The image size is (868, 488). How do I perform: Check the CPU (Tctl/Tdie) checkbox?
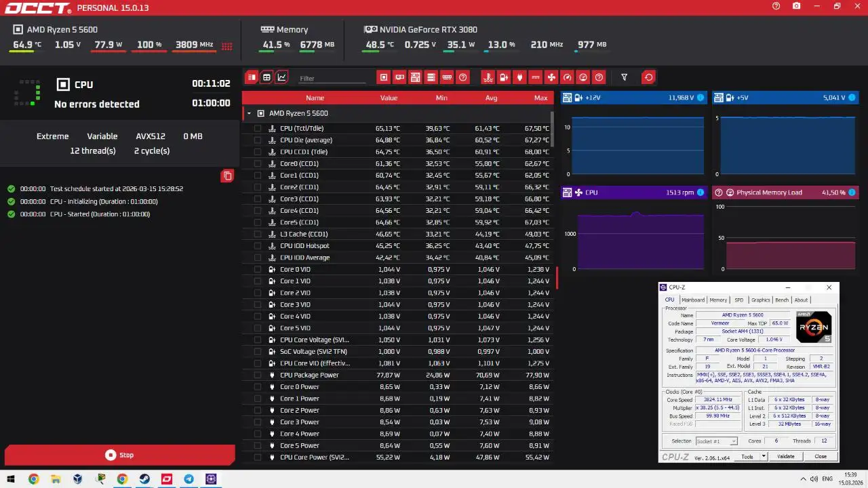(x=258, y=128)
